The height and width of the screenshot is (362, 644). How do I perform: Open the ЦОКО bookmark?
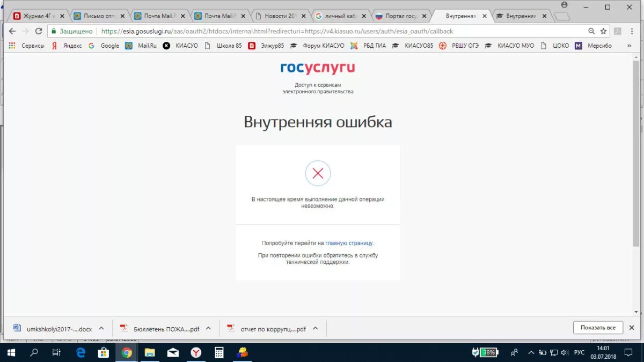[554, 46]
